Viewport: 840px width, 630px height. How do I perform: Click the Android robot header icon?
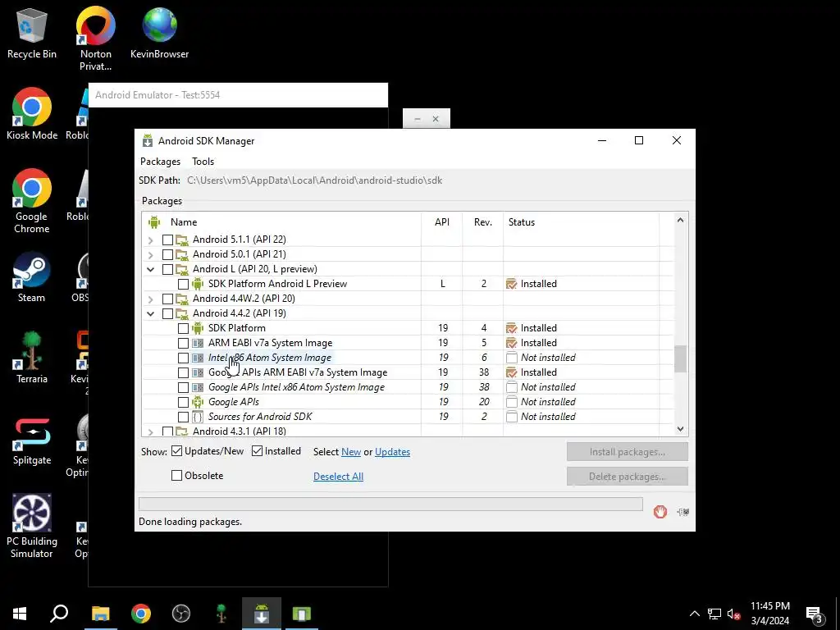pyautogui.click(x=154, y=221)
